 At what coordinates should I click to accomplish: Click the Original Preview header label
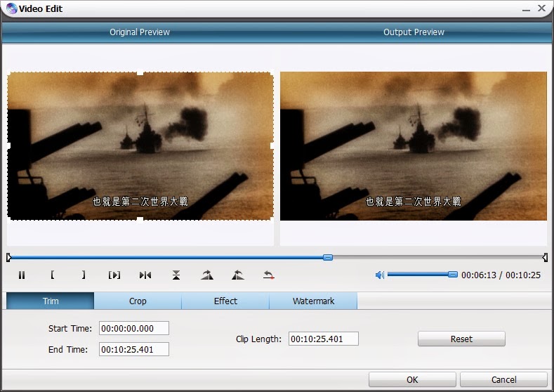point(140,32)
